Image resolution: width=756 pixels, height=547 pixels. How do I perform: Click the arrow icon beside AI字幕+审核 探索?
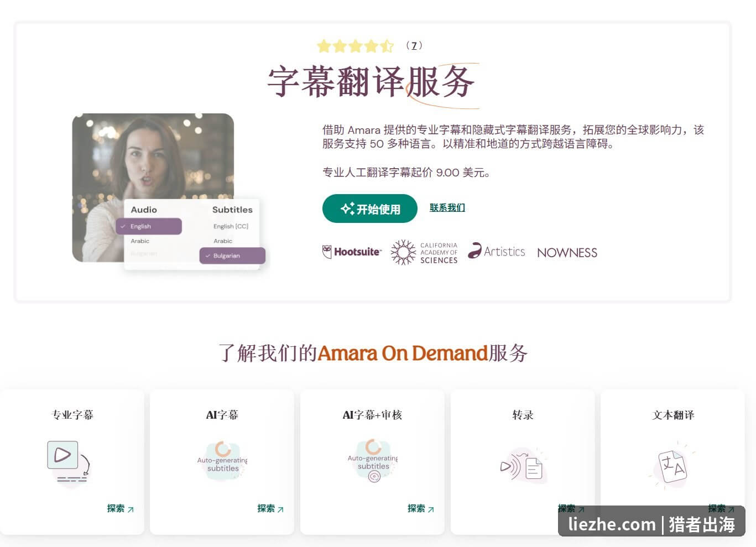(431, 509)
